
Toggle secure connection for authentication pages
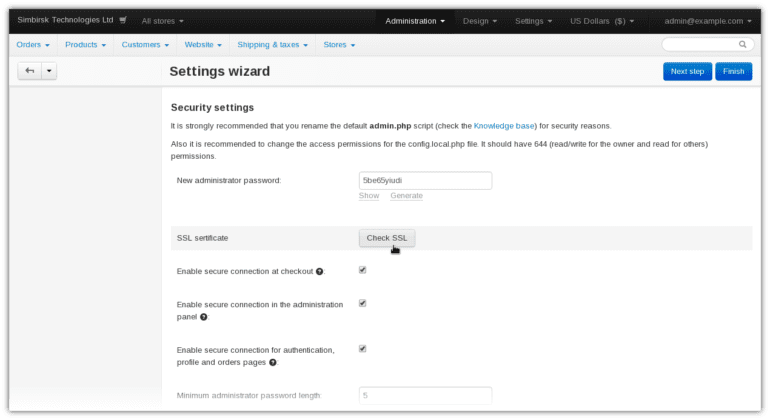point(362,349)
